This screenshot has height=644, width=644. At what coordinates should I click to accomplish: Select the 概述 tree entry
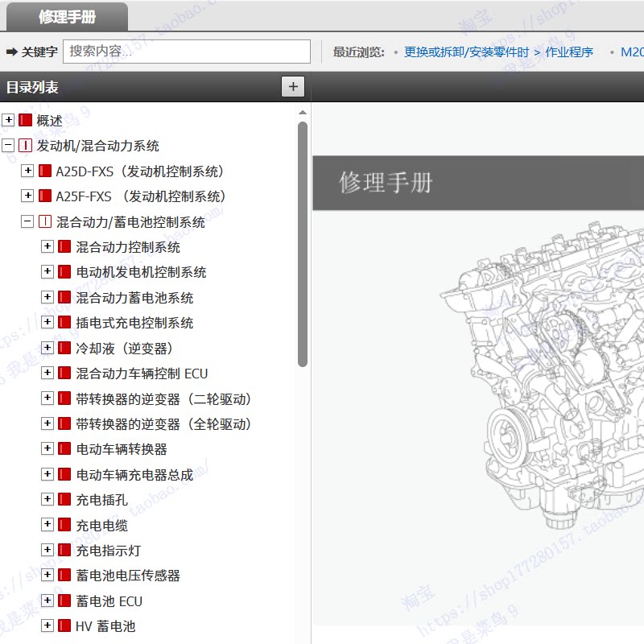49,121
